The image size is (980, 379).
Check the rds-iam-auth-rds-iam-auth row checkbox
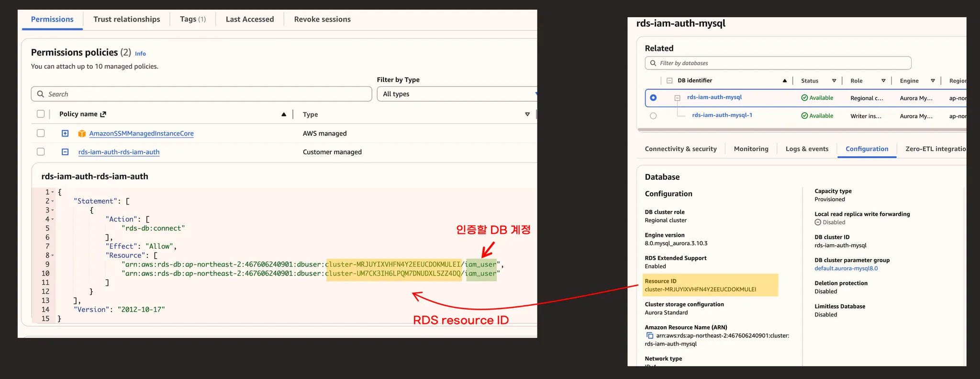pyautogui.click(x=41, y=152)
